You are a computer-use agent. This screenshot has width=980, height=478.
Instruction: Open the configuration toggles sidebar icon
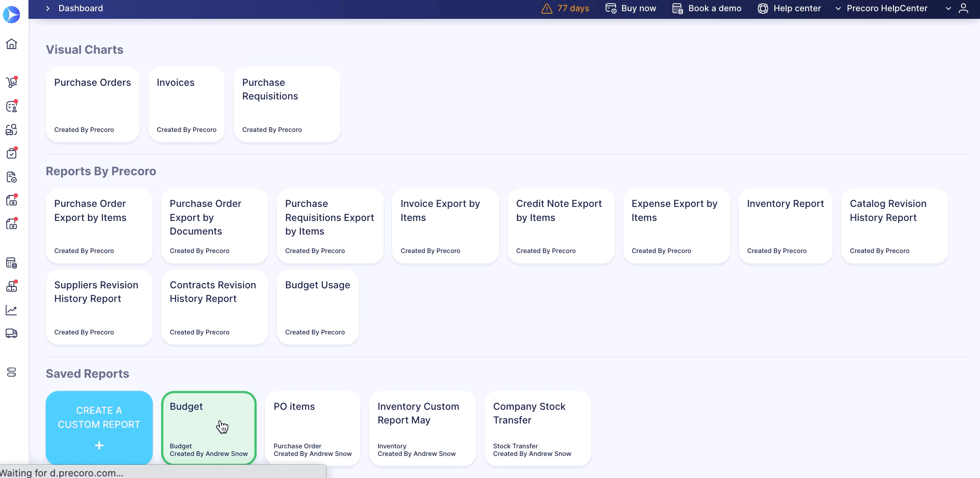coord(12,373)
